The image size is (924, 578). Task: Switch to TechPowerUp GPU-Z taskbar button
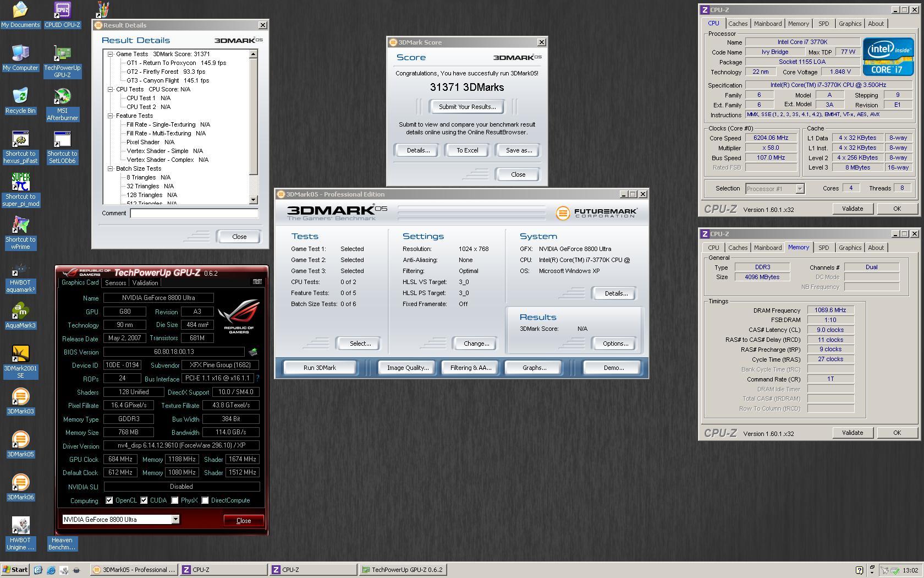403,570
